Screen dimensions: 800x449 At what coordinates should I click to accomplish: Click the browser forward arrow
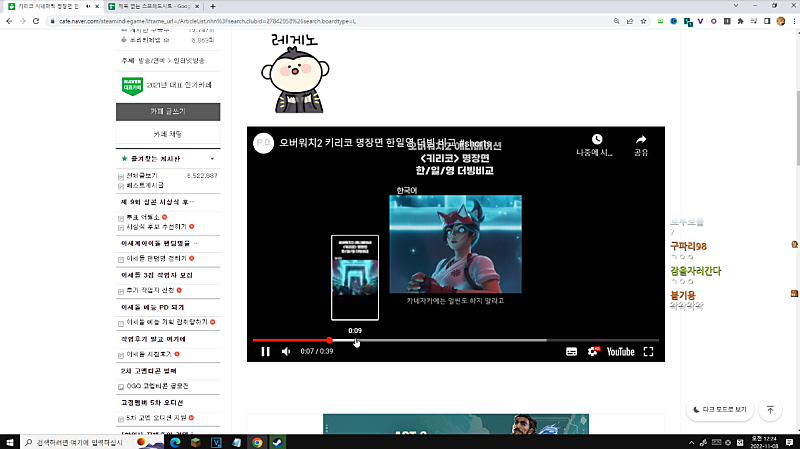[x=22, y=21]
